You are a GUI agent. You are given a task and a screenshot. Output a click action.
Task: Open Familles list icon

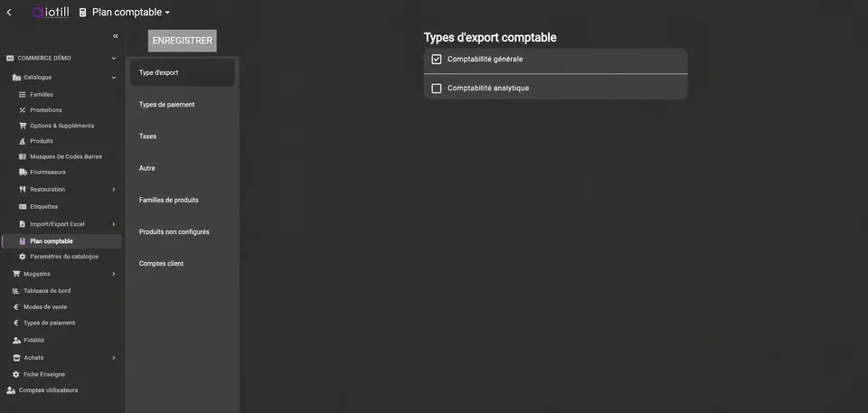pos(23,95)
